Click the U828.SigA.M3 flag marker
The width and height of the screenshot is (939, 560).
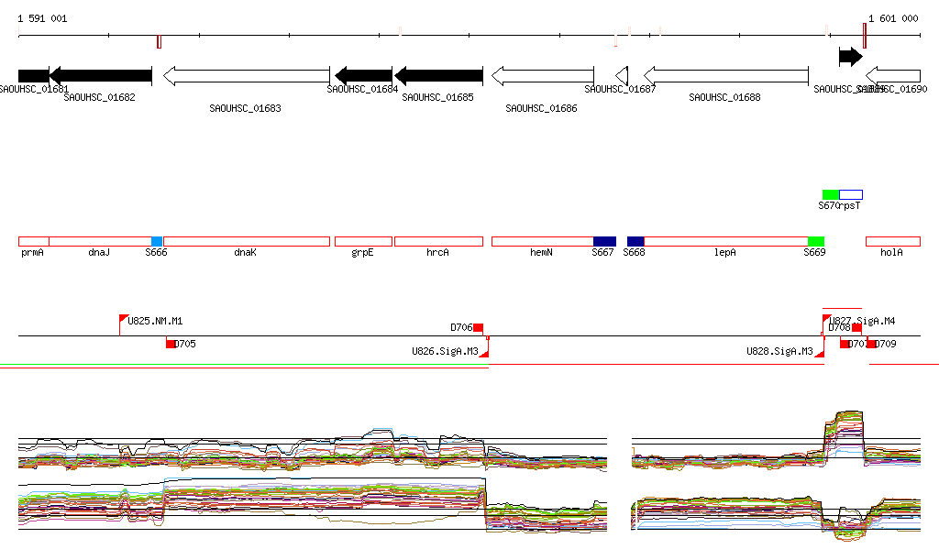coord(820,354)
